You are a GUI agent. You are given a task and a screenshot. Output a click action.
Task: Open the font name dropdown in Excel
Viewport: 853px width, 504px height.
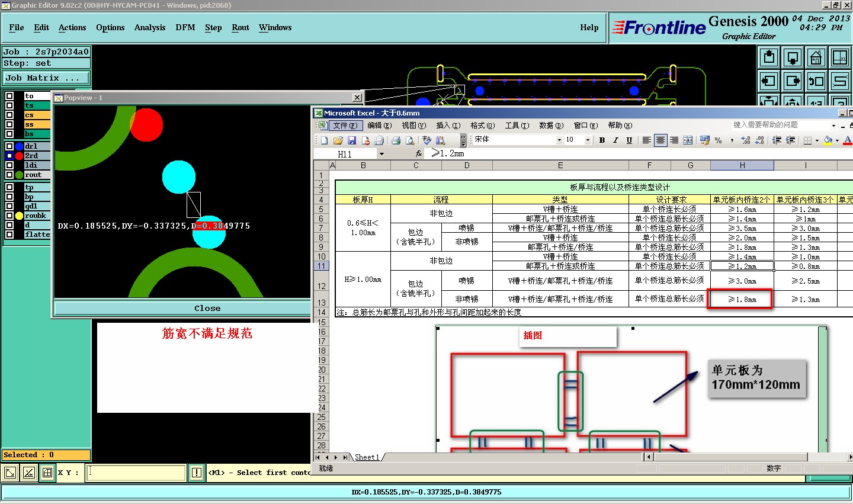[x=559, y=140]
